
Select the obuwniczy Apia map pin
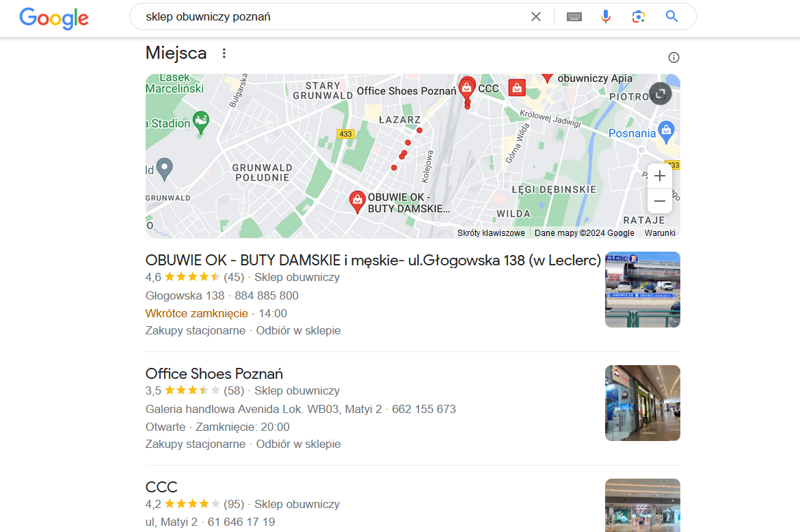point(547,77)
